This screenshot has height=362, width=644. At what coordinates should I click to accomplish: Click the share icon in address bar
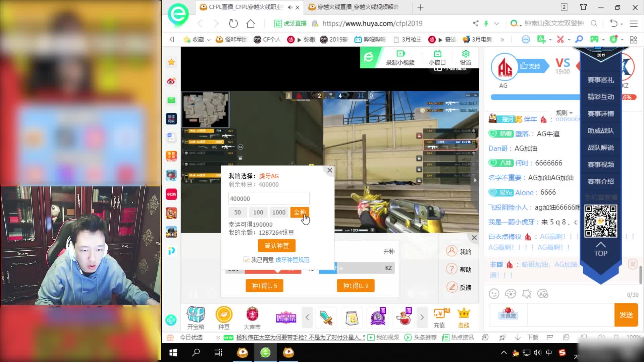(x=476, y=23)
